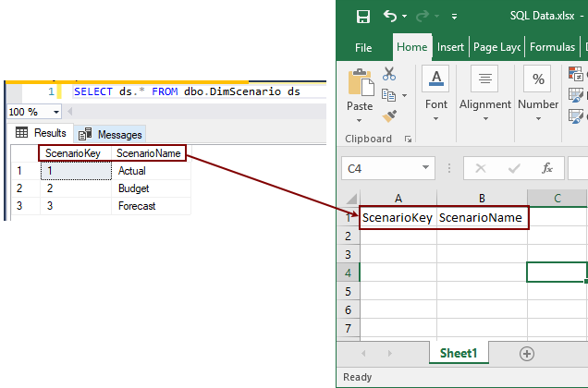The width and height of the screenshot is (588, 388).
Task: Select row 2 header in Excel
Action: [348, 236]
